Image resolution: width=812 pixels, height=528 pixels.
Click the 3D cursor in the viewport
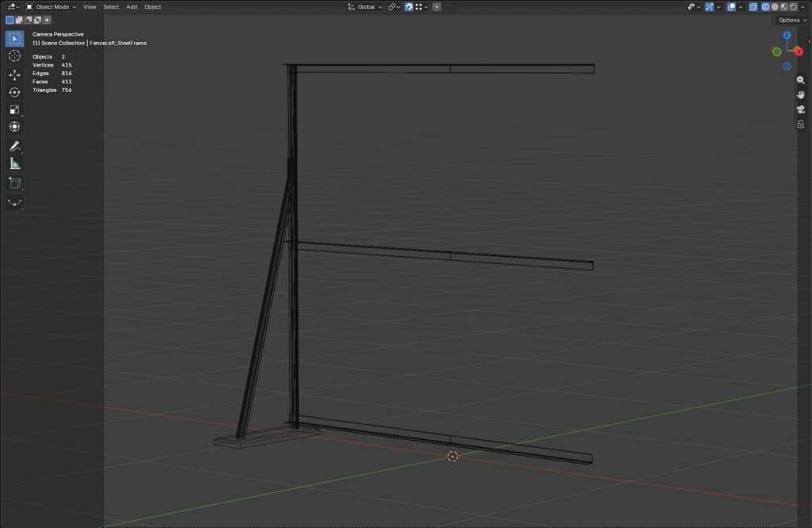click(453, 456)
